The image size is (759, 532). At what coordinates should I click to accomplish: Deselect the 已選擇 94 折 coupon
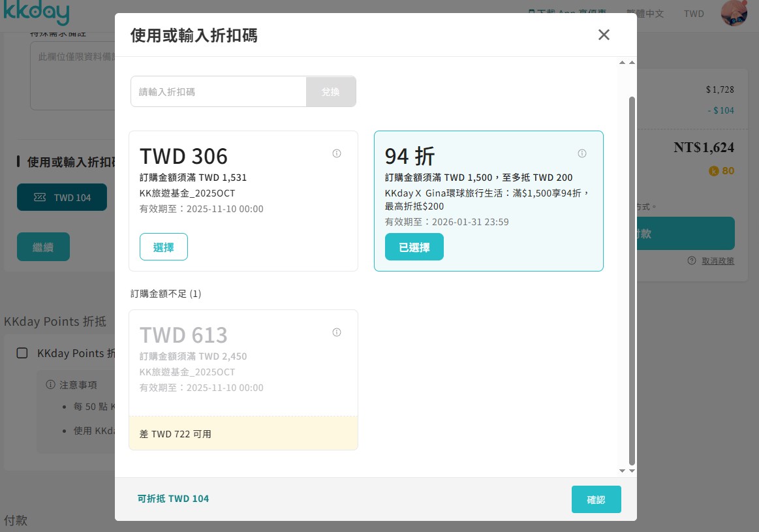(414, 247)
